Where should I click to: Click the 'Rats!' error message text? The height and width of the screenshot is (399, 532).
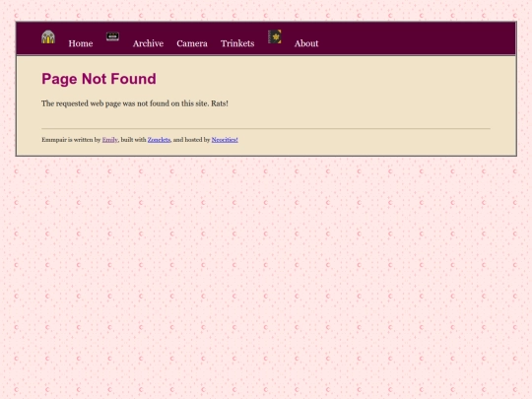pos(135,103)
